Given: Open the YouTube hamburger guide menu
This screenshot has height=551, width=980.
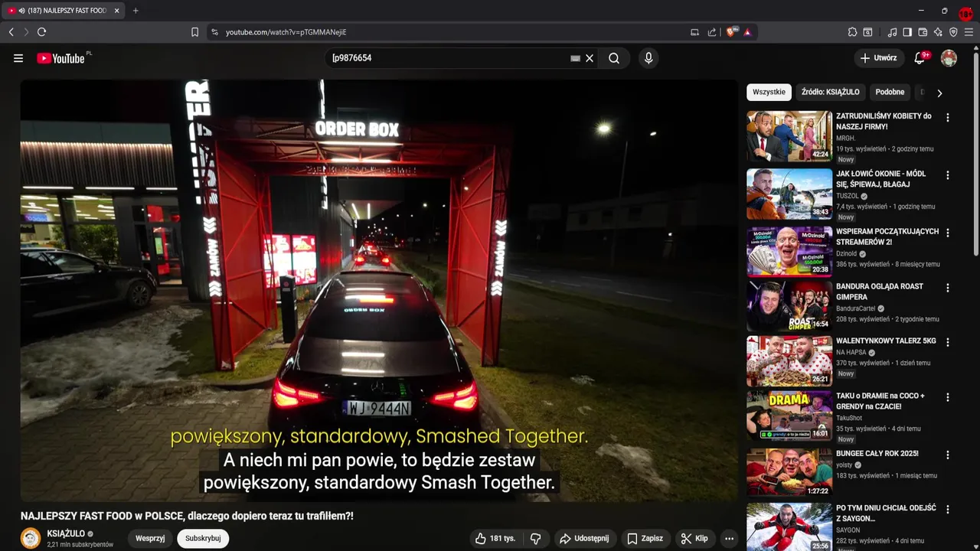Looking at the screenshot, I should pos(18,58).
